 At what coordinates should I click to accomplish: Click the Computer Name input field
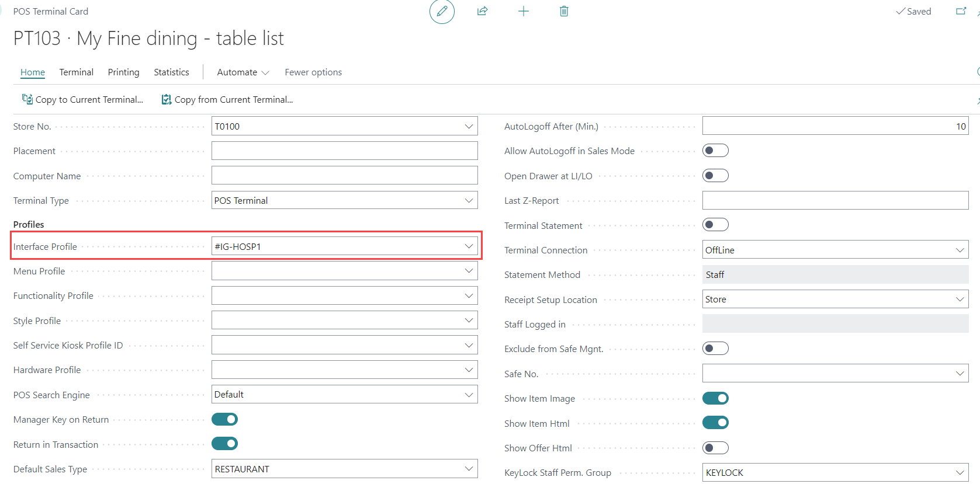(344, 176)
